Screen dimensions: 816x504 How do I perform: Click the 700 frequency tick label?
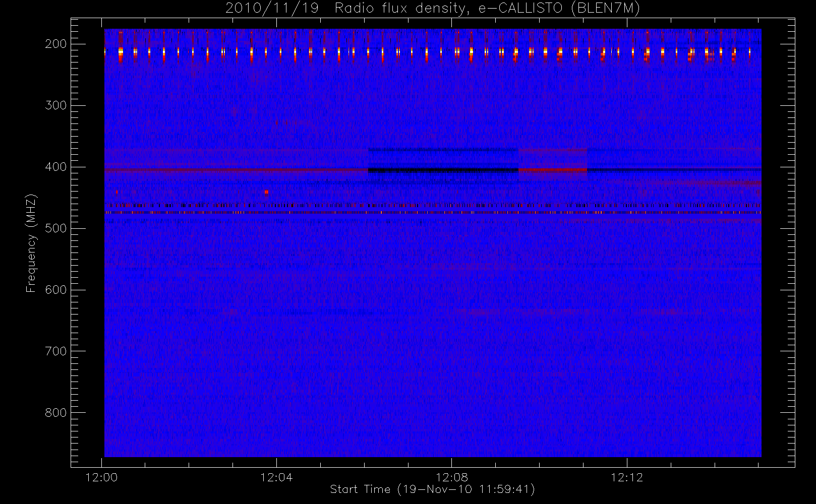tap(55, 351)
